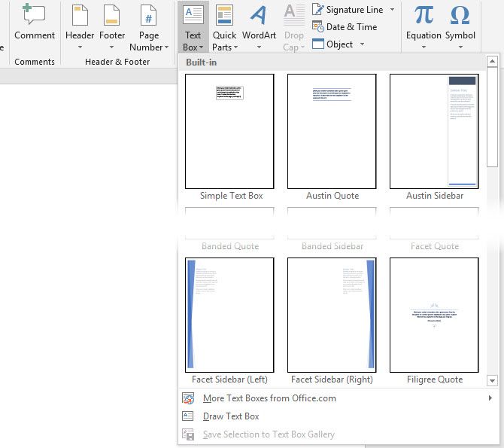Click the Date & Time button
This screenshot has width=504, height=448.
click(345, 27)
